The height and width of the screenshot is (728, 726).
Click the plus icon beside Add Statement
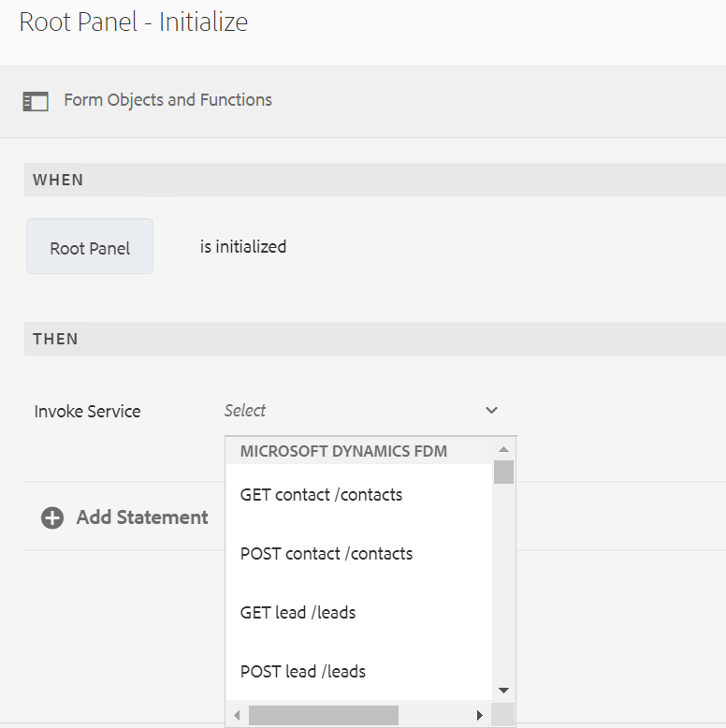(x=52, y=517)
